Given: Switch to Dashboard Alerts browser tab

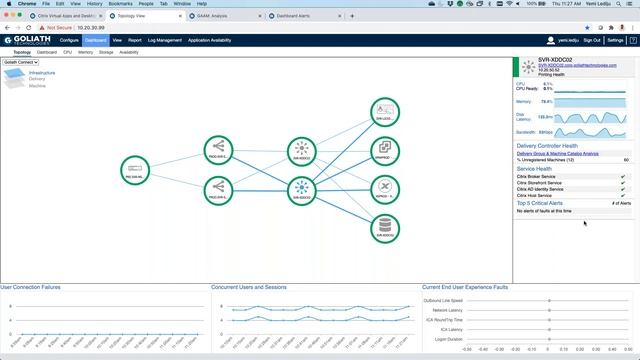Looking at the screenshot, I should [x=304, y=16].
